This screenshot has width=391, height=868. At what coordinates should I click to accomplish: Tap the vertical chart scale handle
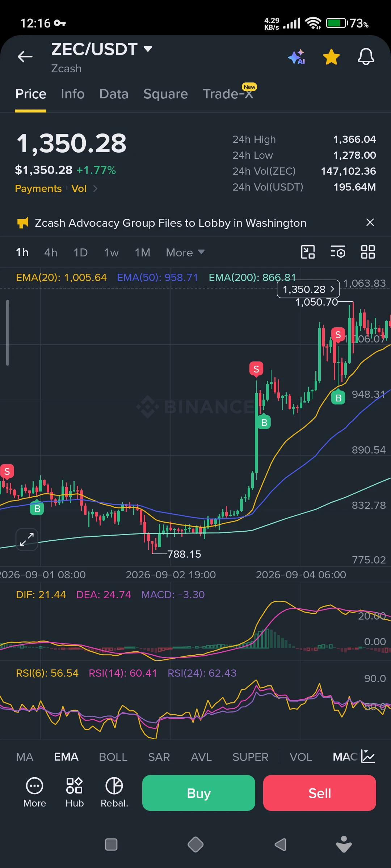(8, 333)
